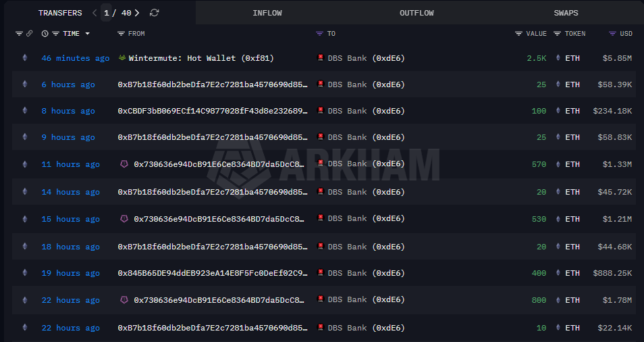Open the leftmost chain filter icon
644x342 pixels.
(x=19, y=33)
